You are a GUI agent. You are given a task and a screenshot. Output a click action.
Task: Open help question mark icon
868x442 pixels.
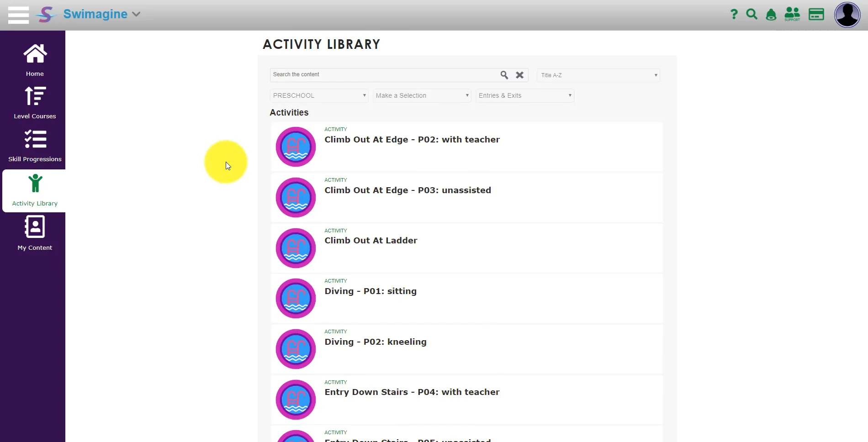tap(734, 14)
